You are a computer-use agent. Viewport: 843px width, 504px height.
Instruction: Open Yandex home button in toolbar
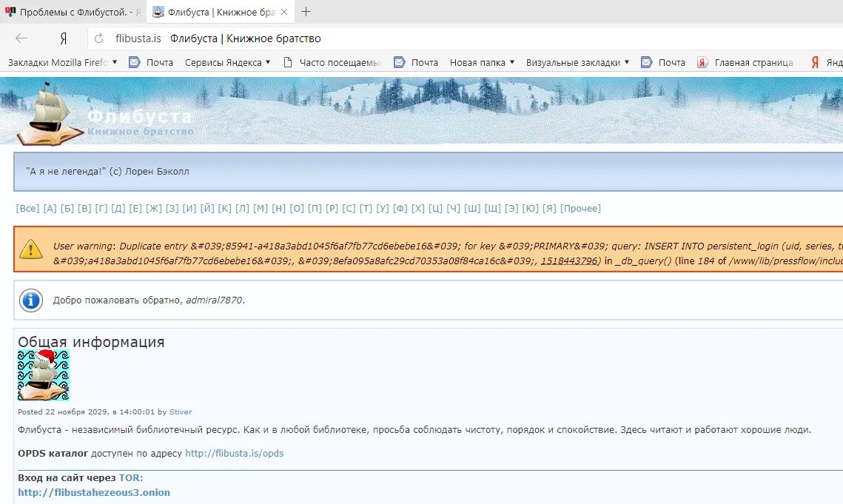pos(64,38)
